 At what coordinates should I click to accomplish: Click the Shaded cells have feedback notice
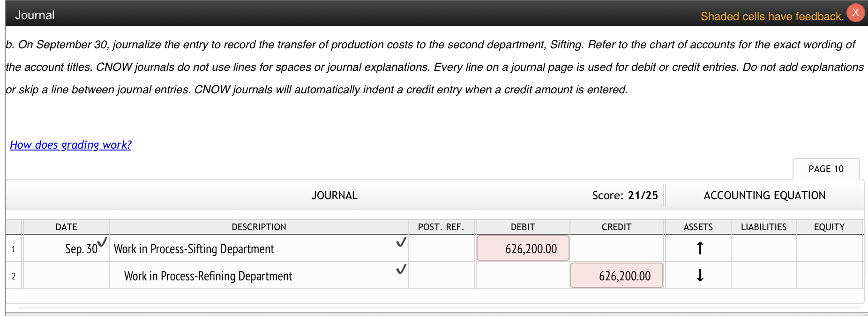(772, 16)
